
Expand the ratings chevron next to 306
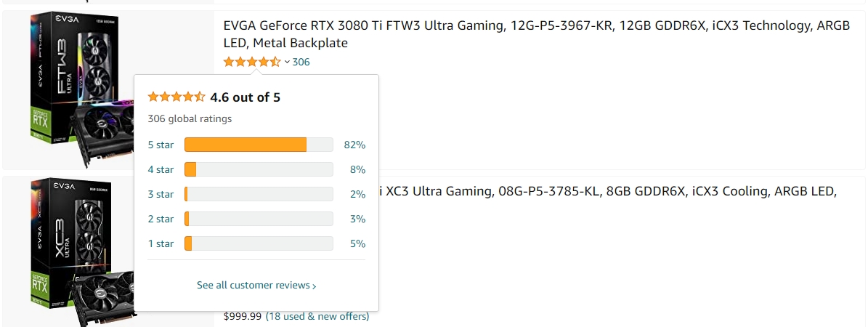point(287,62)
